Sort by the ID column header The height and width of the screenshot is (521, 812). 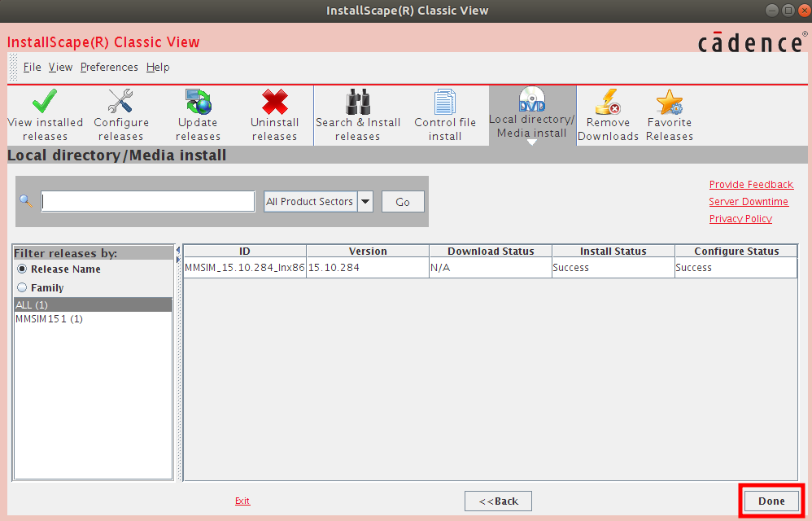coord(245,251)
